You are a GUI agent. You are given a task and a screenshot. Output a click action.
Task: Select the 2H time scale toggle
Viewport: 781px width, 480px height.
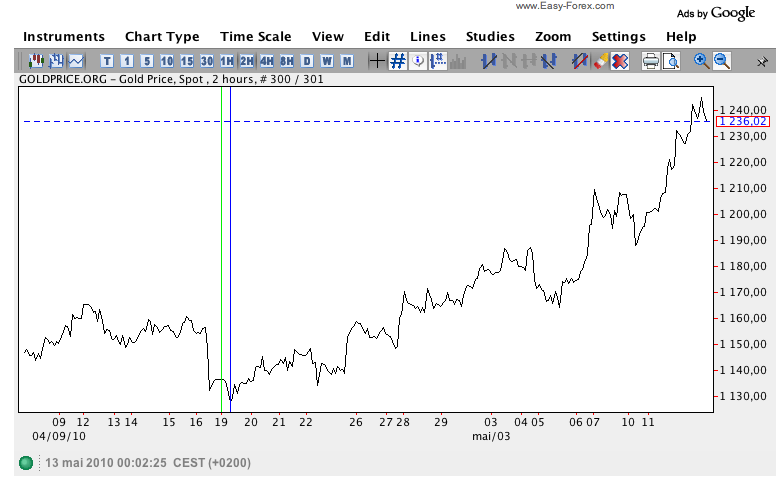click(x=247, y=61)
